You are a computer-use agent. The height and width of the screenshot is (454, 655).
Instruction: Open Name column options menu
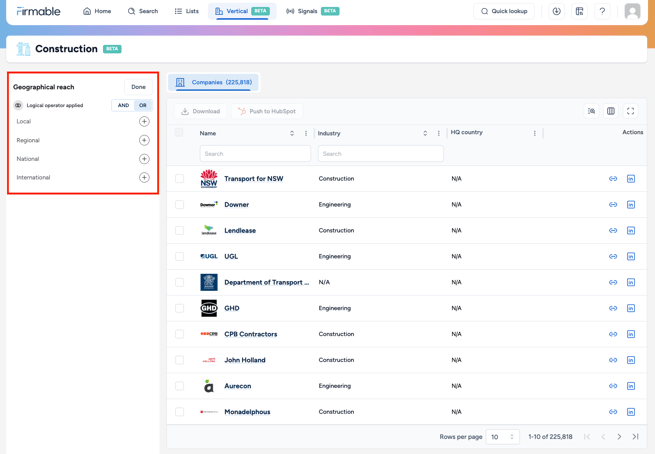pyautogui.click(x=306, y=133)
